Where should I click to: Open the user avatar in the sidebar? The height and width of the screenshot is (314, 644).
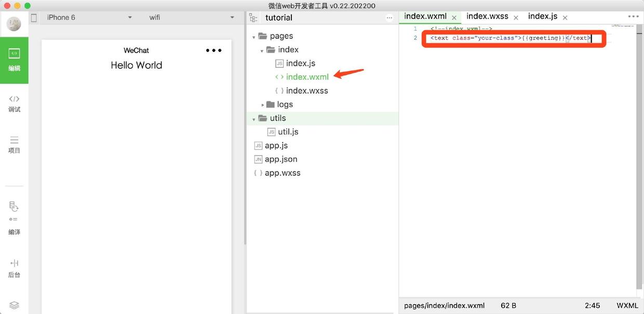[14, 23]
